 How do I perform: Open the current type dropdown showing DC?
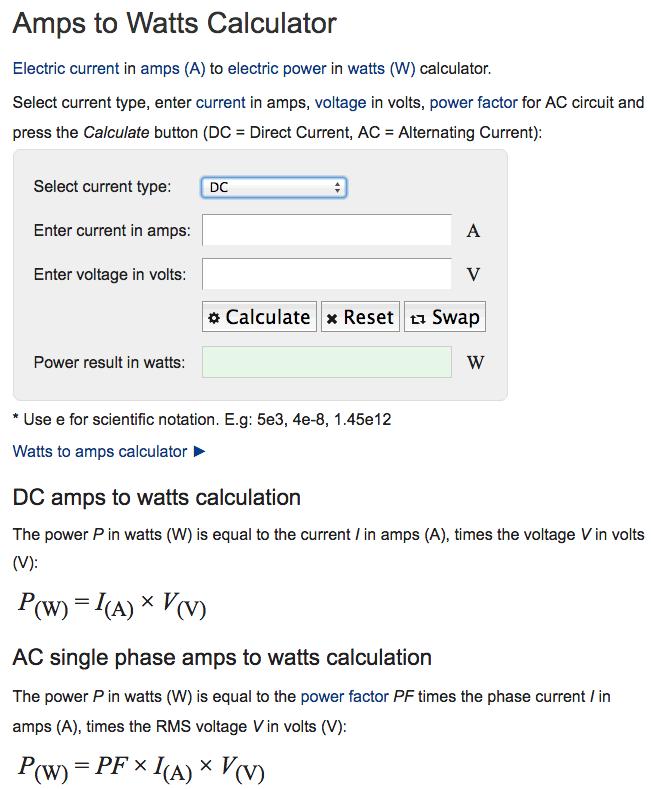point(274,188)
